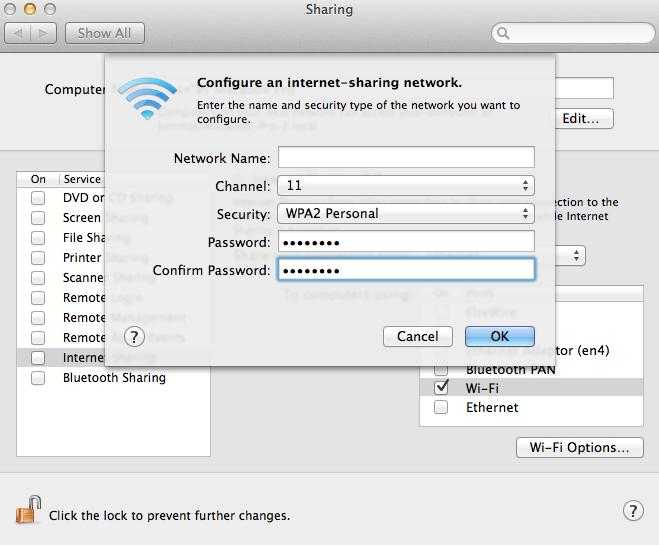Screen dimensions: 659x545
Task: Focus the search field in toolbar
Action: (573, 33)
